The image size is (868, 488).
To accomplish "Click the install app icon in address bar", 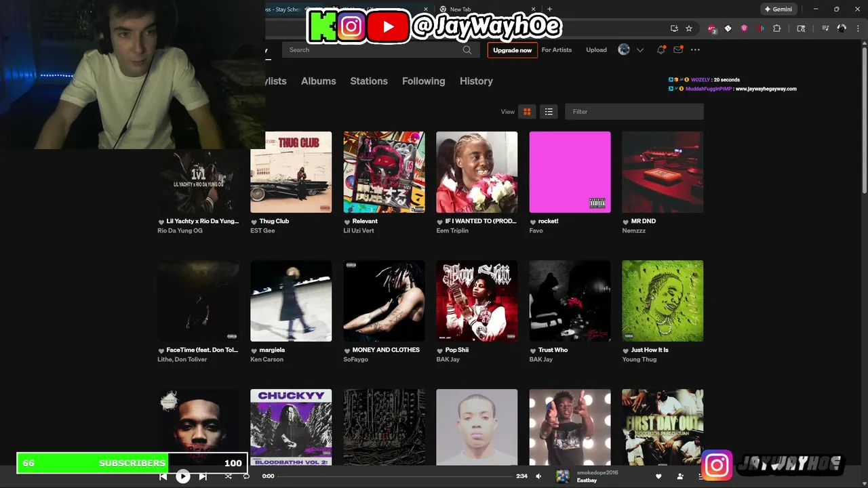I will (x=674, y=28).
